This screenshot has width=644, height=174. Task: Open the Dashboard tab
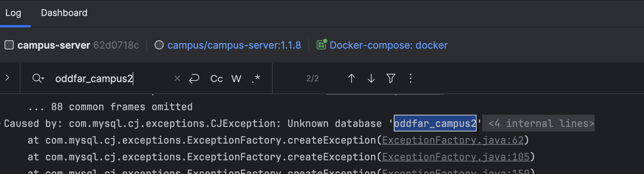pyautogui.click(x=64, y=13)
